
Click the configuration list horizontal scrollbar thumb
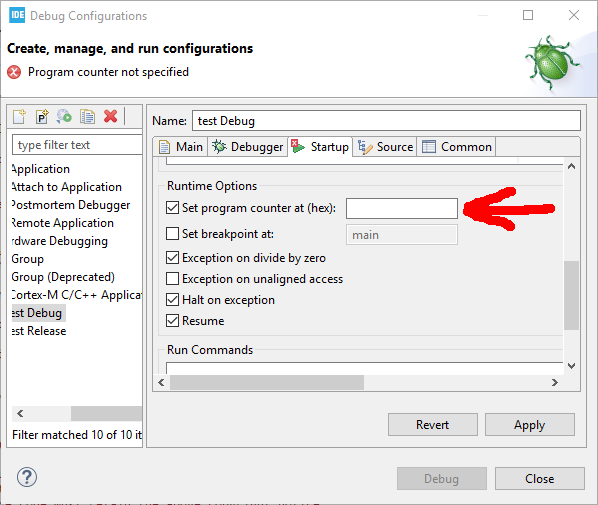click(x=106, y=413)
